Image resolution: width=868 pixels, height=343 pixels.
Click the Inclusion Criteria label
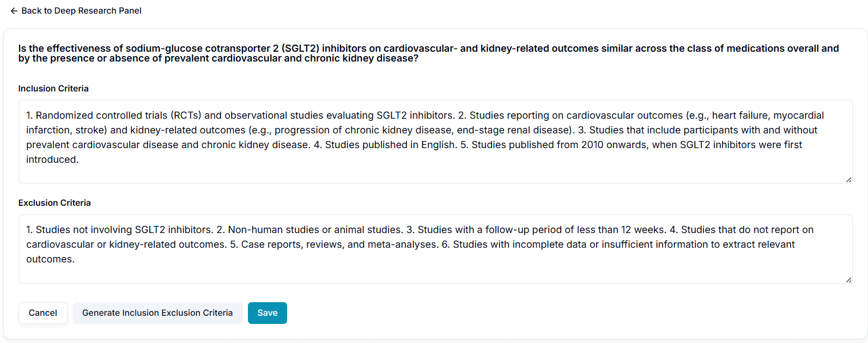tap(53, 89)
